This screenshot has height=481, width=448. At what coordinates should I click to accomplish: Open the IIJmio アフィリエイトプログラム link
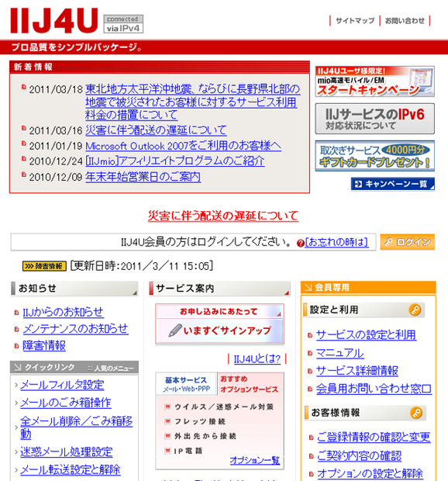coord(174,161)
